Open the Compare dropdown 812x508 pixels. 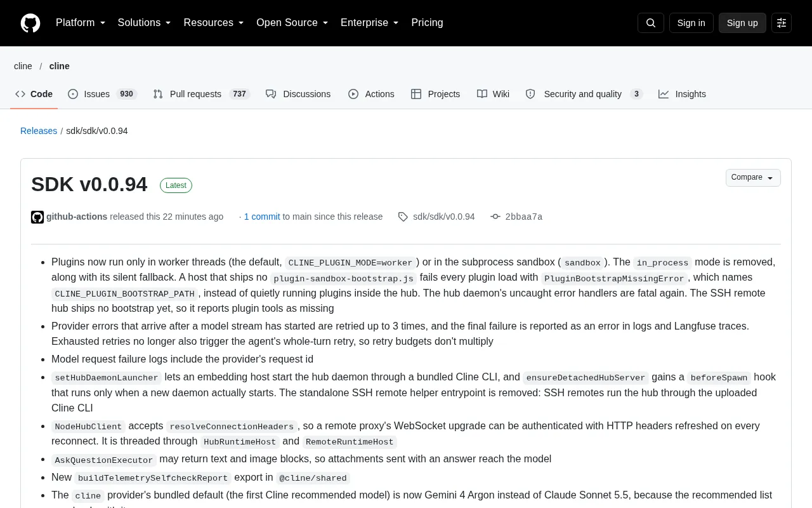click(753, 178)
